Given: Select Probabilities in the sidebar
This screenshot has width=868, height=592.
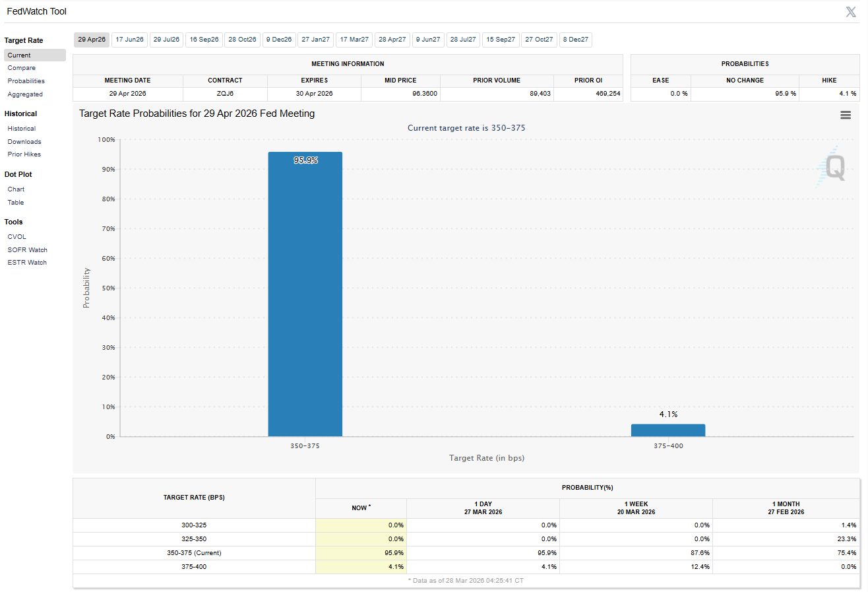Looking at the screenshot, I should [x=26, y=81].
